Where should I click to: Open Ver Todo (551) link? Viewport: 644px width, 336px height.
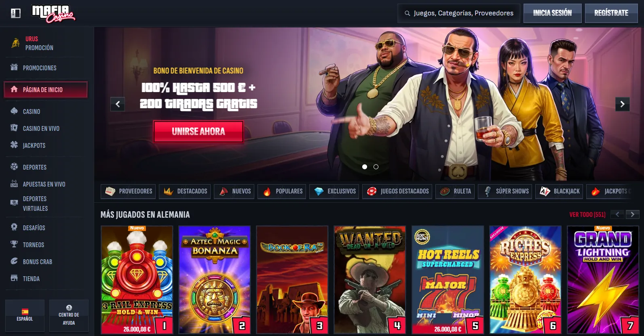(x=587, y=214)
